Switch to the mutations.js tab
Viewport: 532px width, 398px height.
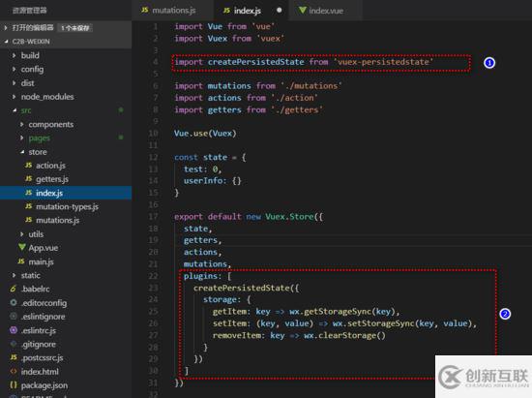click(168, 11)
